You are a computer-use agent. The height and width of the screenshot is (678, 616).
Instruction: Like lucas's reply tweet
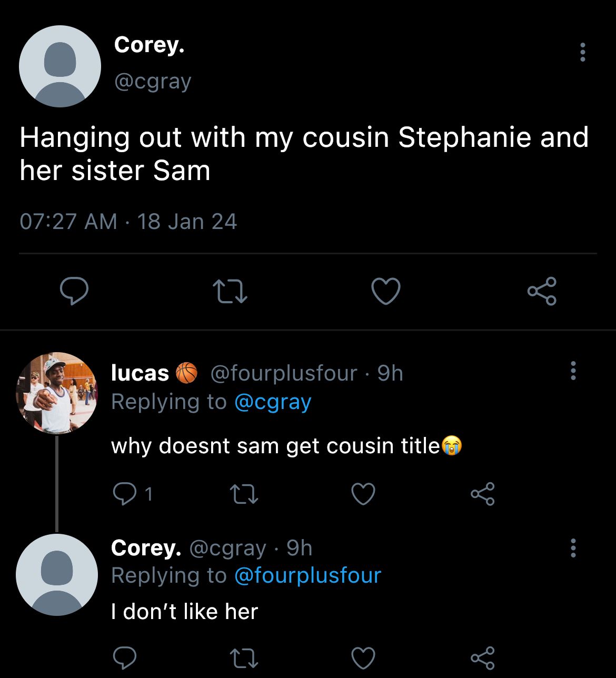click(x=363, y=494)
